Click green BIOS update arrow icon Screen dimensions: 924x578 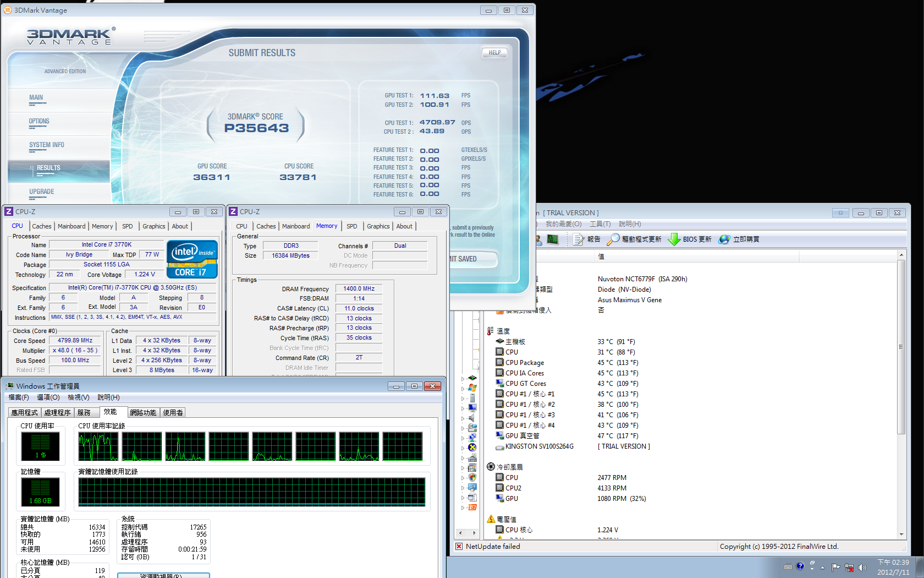point(674,239)
